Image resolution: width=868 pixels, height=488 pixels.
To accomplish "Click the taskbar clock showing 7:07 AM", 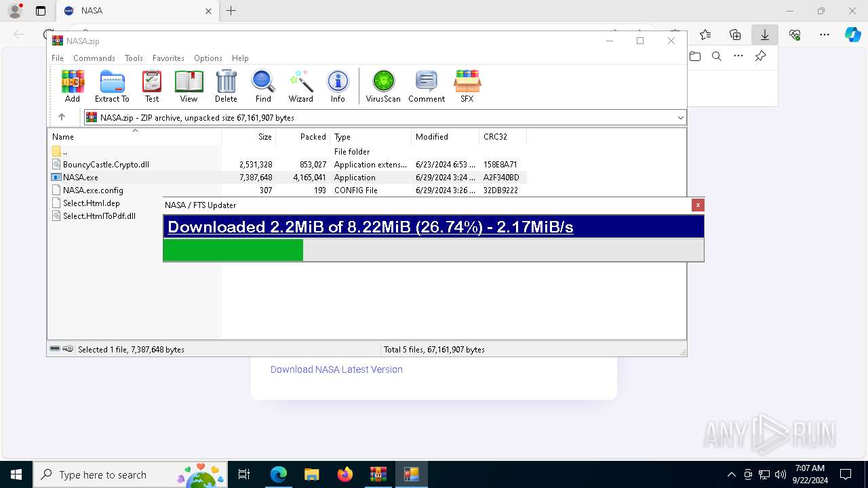I will pos(810,474).
